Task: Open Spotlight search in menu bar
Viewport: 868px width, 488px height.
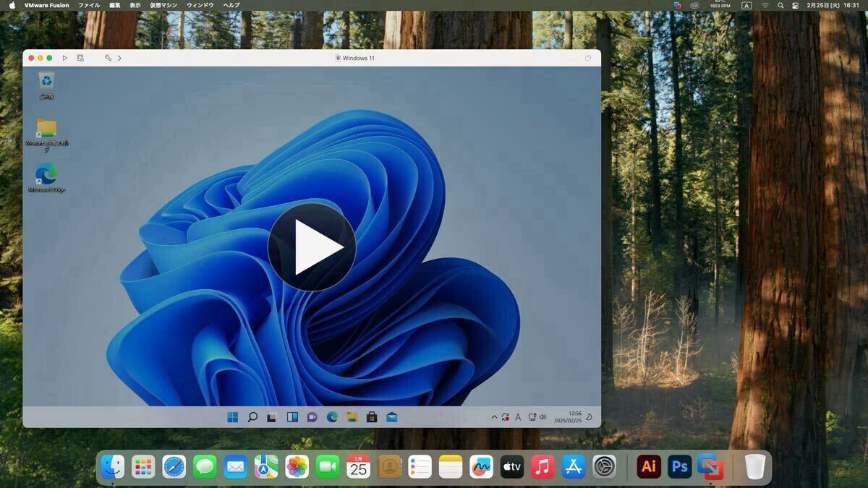Action: pyautogui.click(x=780, y=5)
